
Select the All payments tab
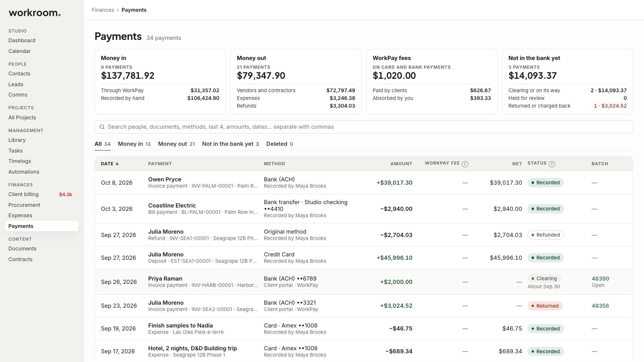pyautogui.click(x=102, y=144)
